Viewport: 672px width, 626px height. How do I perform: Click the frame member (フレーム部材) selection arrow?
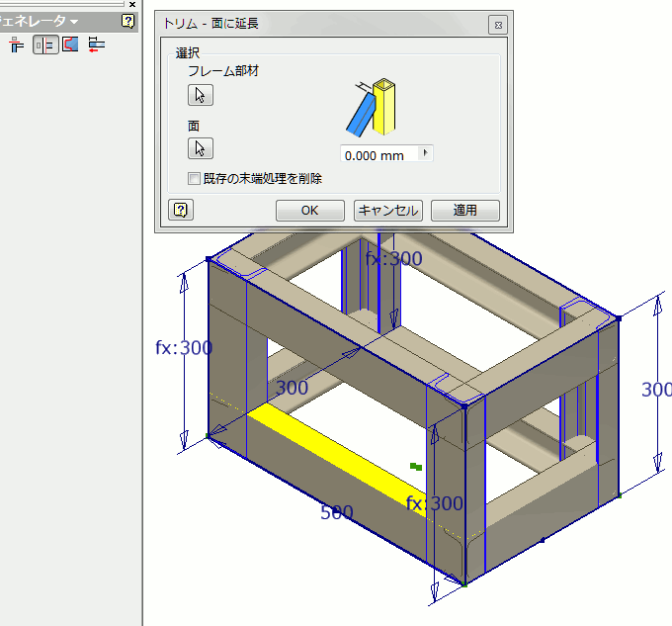(201, 95)
